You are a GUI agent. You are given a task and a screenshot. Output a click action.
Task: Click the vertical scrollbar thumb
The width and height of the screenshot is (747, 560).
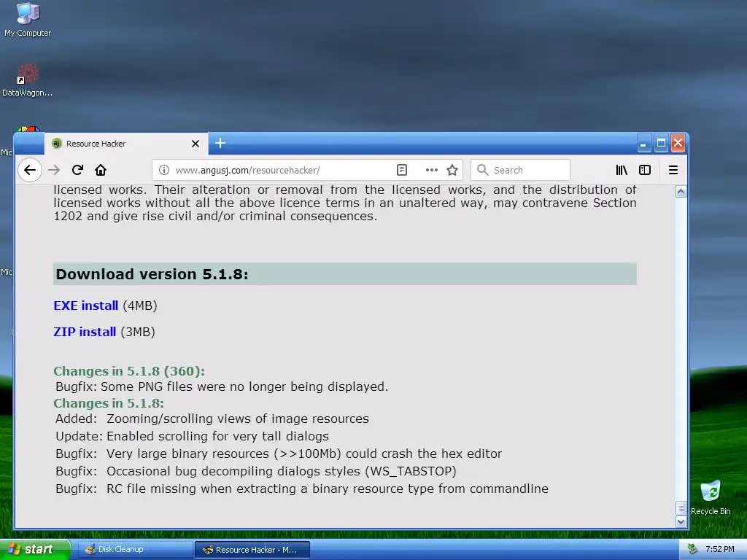[681, 508]
